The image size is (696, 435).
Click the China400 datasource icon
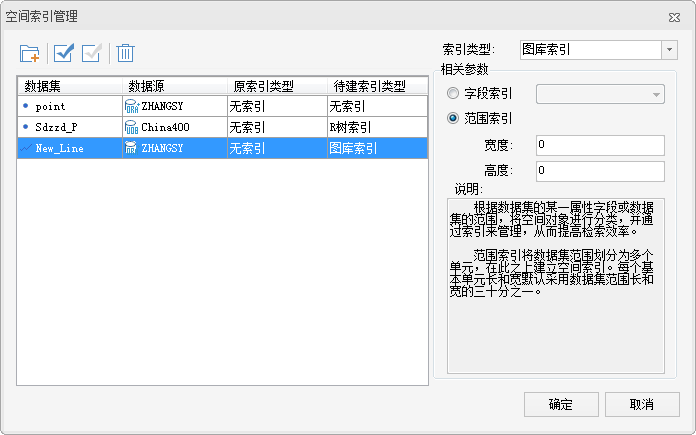(x=131, y=127)
